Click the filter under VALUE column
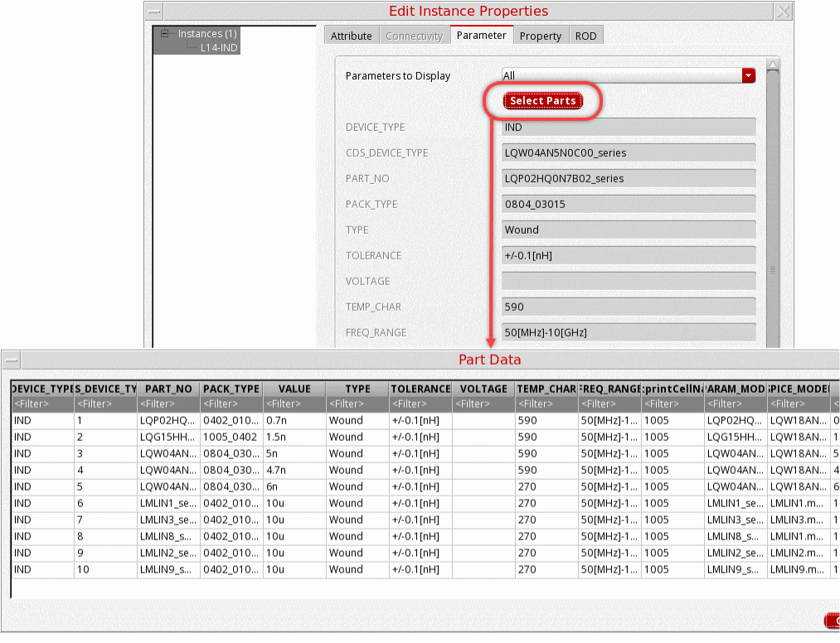This screenshot has height=643, width=840. click(294, 404)
